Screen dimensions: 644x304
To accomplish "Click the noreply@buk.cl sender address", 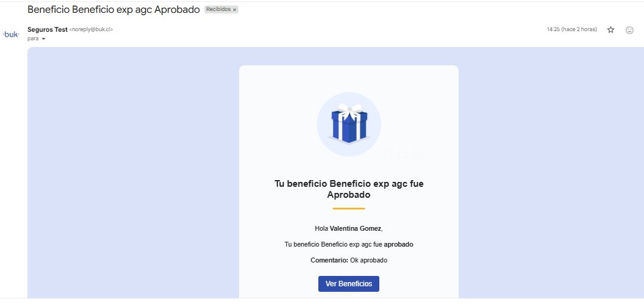I will coord(91,29).
